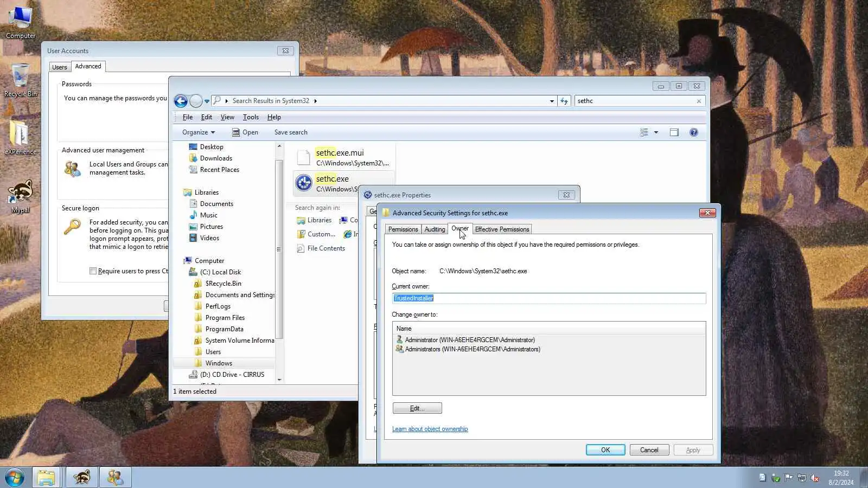Open the Tools menu
This screenshot has height=488, width=868.
coord(251,117)
